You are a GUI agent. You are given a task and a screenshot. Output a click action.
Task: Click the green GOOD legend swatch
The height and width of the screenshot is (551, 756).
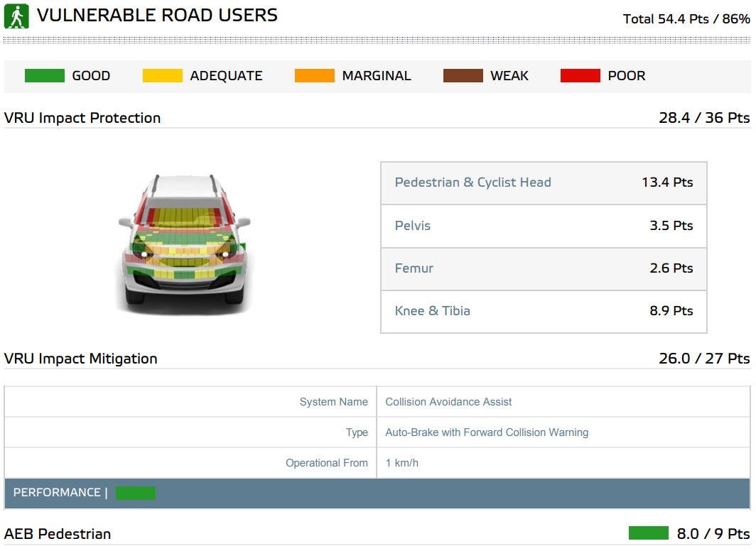click(x=44, y=76)
